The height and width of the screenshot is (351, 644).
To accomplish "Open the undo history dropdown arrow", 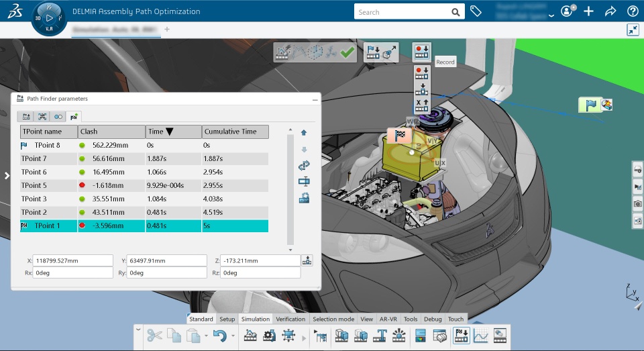I will pos(233,336).
